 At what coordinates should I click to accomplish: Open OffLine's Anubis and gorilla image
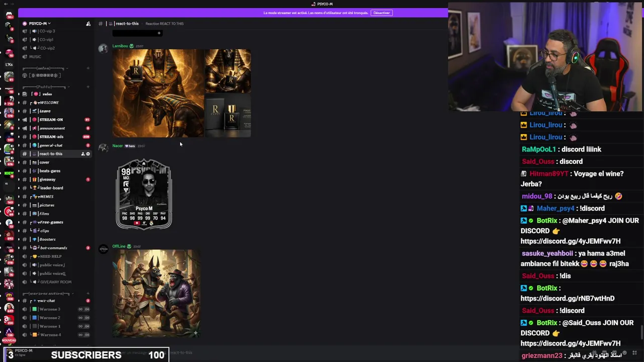(x=156, y=294)
